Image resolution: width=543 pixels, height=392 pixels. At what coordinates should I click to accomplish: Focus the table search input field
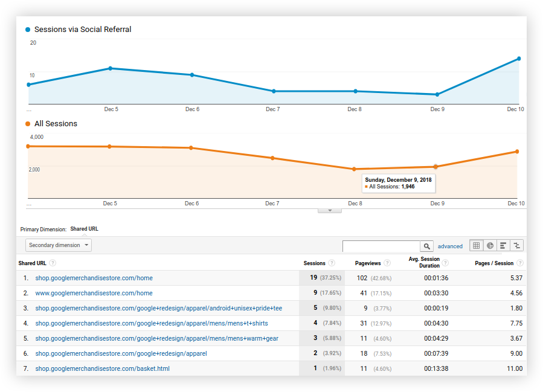click(381, 246)
